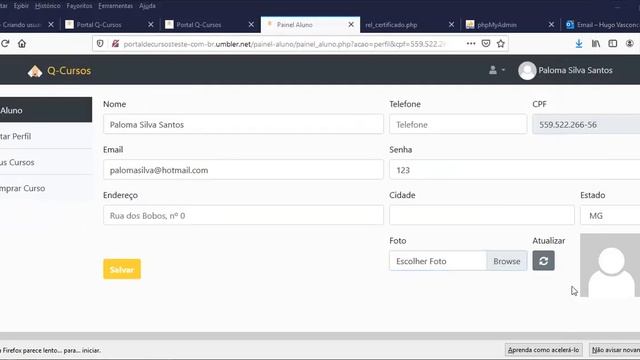Click the profile photo placeholder image
The width and height of the screenshot is (640, 360).
(610, 265)
